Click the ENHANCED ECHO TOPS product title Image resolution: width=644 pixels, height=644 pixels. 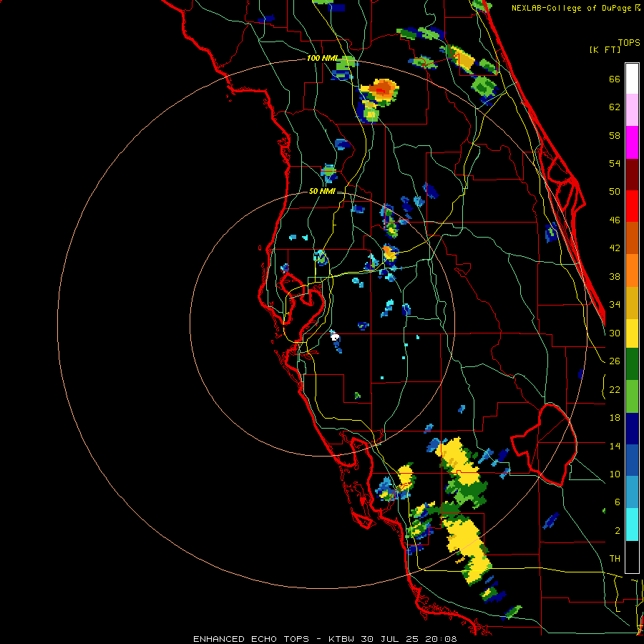[x=251, y=639]
